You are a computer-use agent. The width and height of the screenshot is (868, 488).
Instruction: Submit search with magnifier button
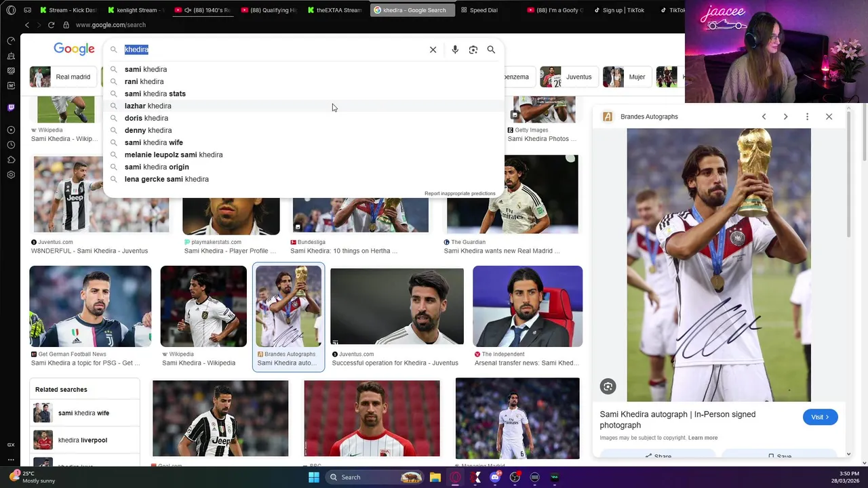[x=491, y=49]
